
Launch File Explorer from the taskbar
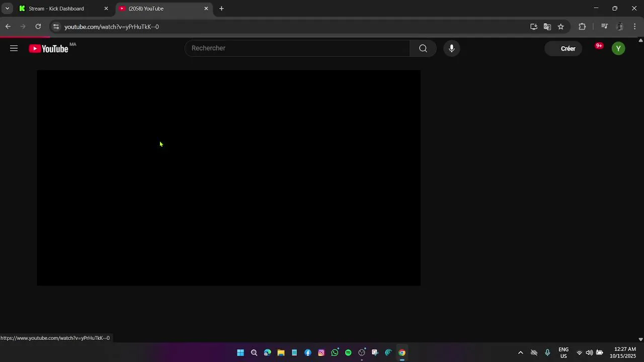tap(281, 352)
